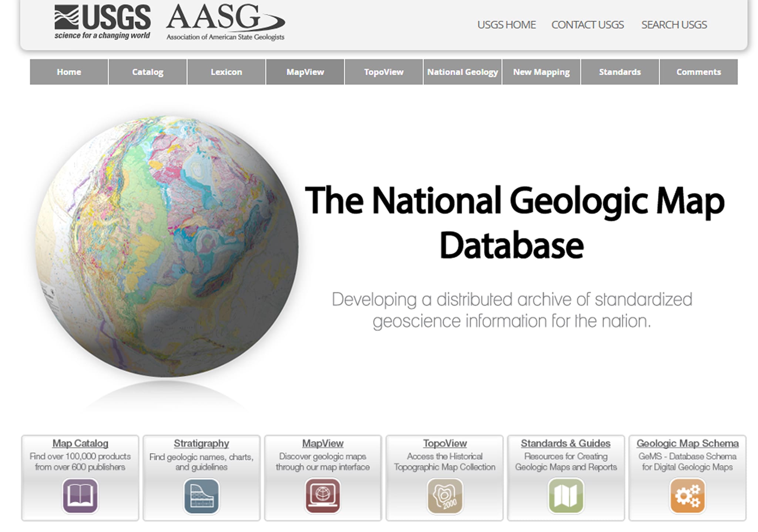
Task: Select the Lexicon navigation tab
Action: tap(226, 72)
